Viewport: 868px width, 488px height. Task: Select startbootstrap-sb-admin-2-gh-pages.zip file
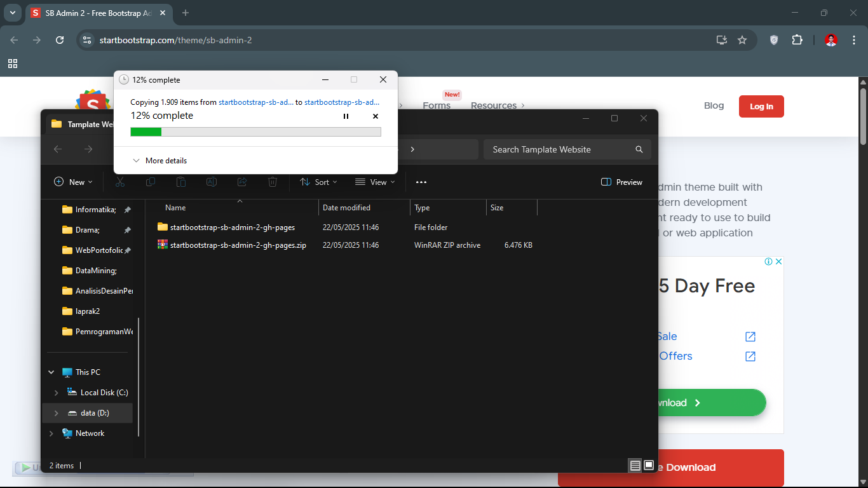pos(238,245)
